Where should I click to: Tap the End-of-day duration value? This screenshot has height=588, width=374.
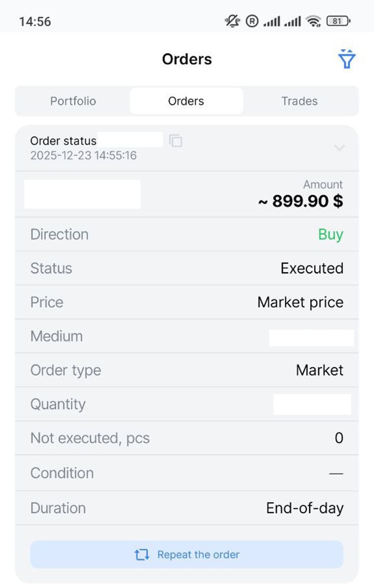click(x=304, y=508)
